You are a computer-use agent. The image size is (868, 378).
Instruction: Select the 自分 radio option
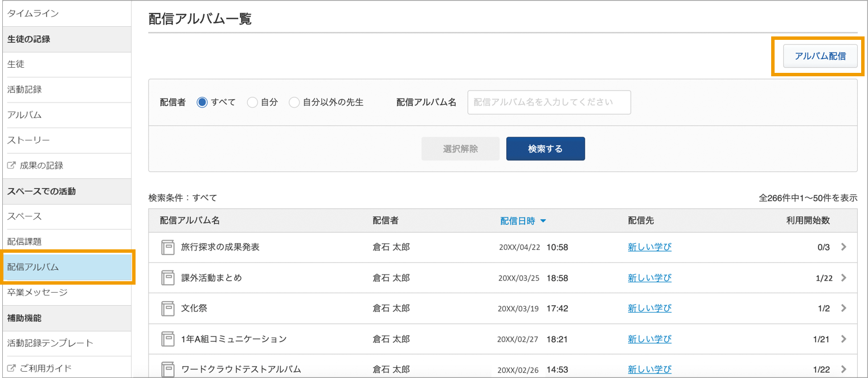(x=252, y=102)
